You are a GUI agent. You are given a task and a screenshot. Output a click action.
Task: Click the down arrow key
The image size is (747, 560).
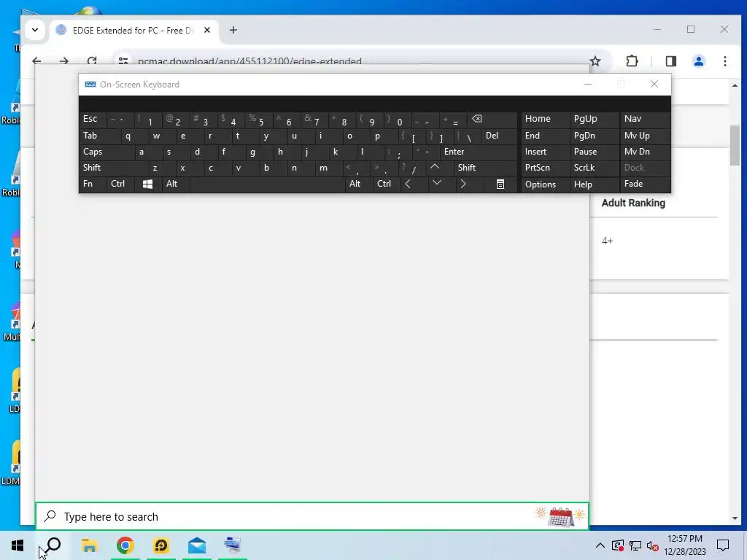point(436,184)
